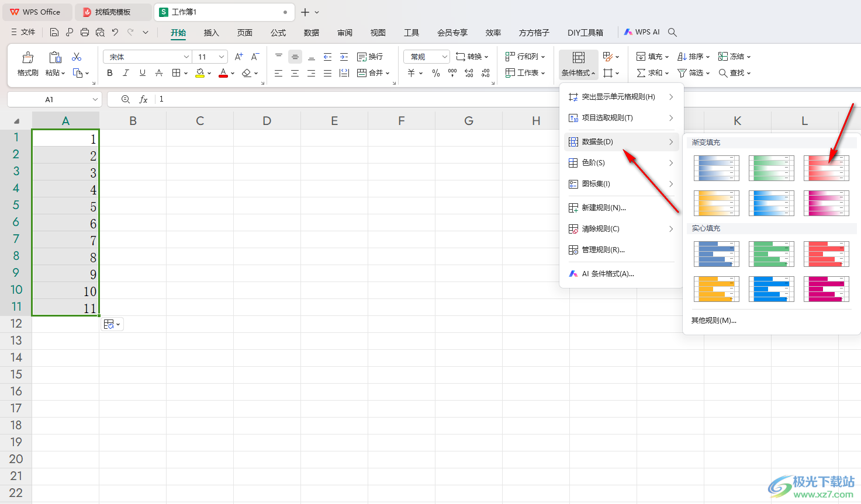Click the Align Top icon
The height and width of the screenshot is (504, 861).
(x=279, y=57)
